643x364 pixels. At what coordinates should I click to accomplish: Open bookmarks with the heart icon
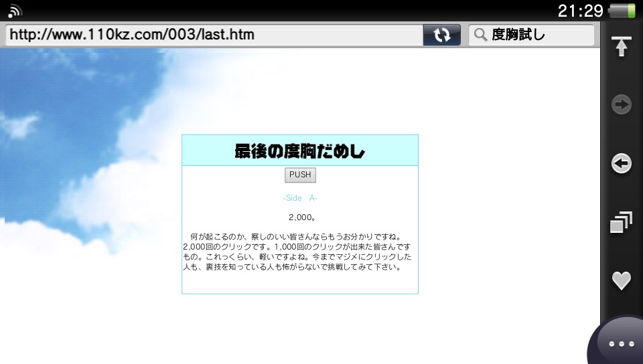(622, 280)
